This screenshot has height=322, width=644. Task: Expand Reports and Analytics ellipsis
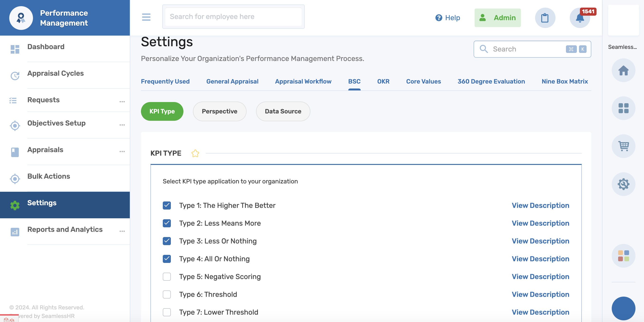[x=122, y=231]
